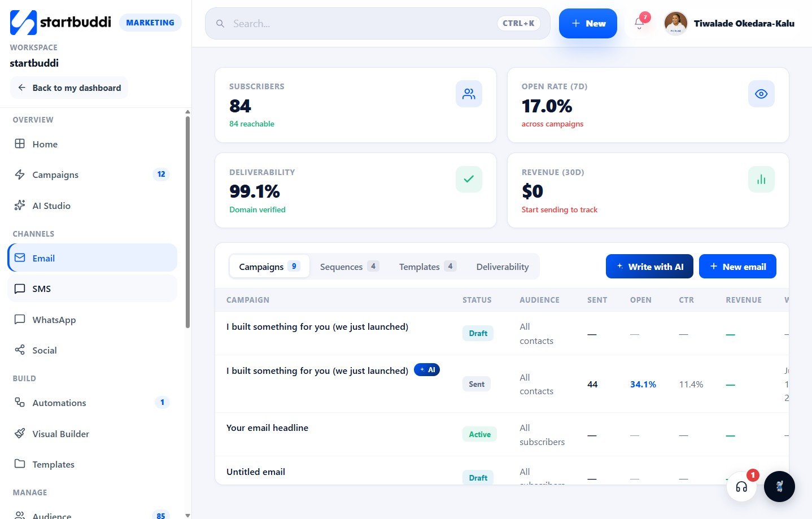Select WhatsApp channel in sidebar
The width and height of the screenshot is (812, 519).
93,320
